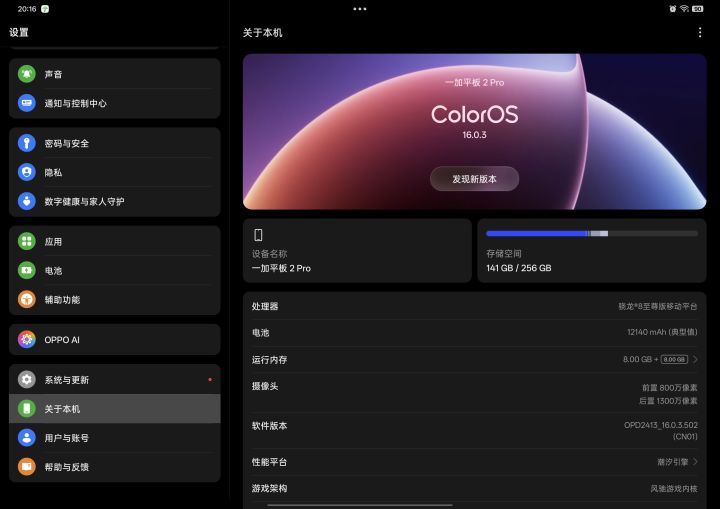Screen dimensions: 720x509
Task: Tap the 关于本机 page title
Action: (262, 33)
